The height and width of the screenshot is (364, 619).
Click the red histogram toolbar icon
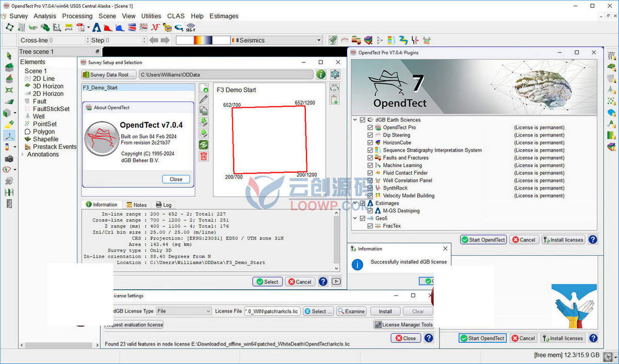[x=108, y=27]
